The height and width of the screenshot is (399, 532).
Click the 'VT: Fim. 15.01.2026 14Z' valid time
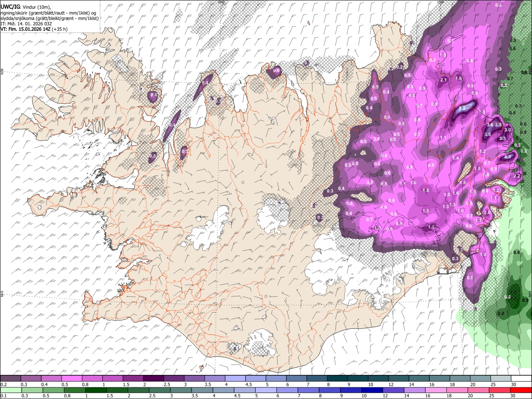25,29
